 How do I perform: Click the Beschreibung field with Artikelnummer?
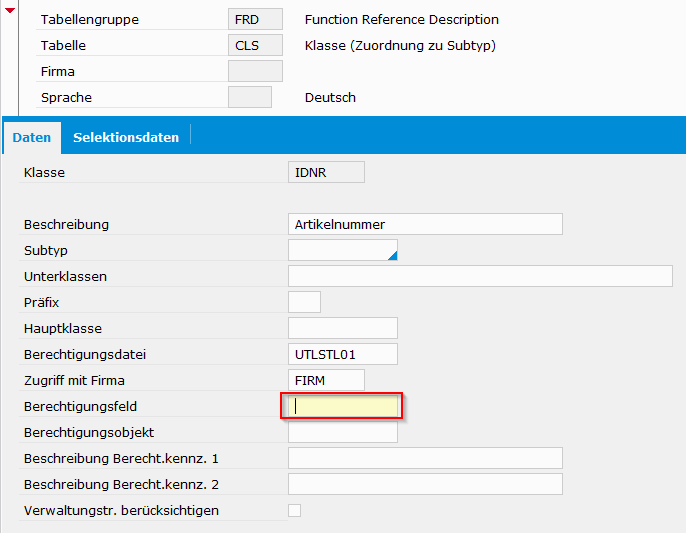(425, 224)
